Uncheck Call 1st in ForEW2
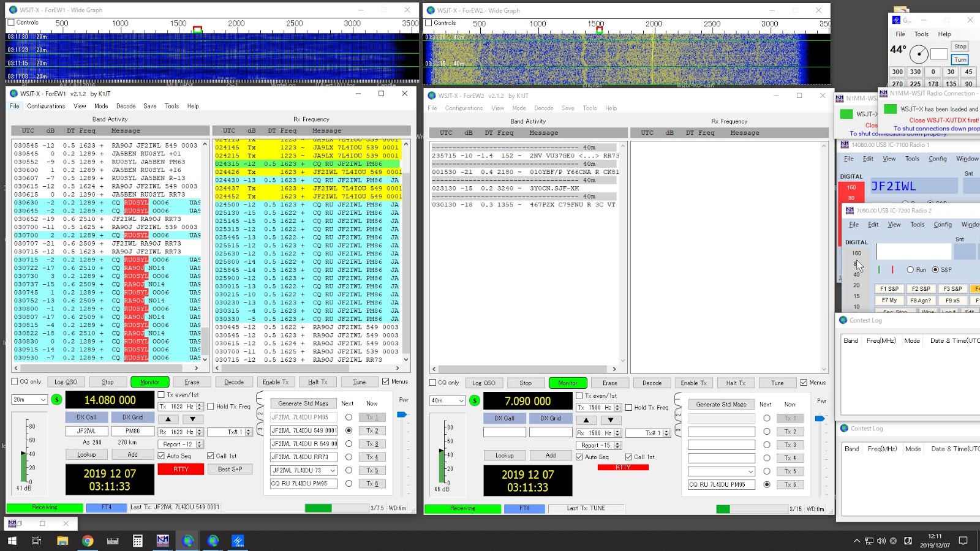The width and height of the screenshot is (980, 551). pos(628,457)
